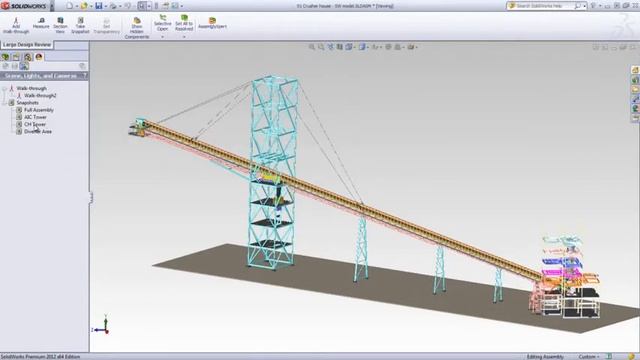This screenshot has width=640, height=360.
Task: Click the Save icon in the title bar
Action: pos(99,6)
